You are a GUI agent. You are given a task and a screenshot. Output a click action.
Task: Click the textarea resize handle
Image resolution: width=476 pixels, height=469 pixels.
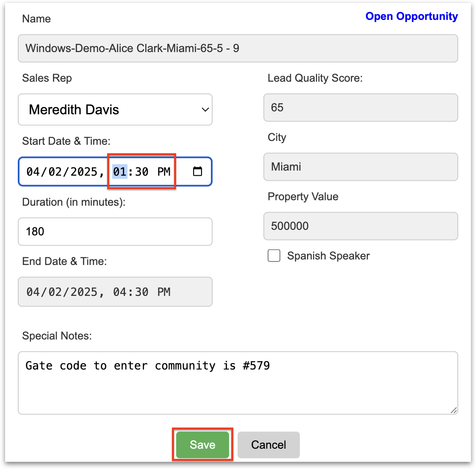pyautogui.click(x=454, y=410)
